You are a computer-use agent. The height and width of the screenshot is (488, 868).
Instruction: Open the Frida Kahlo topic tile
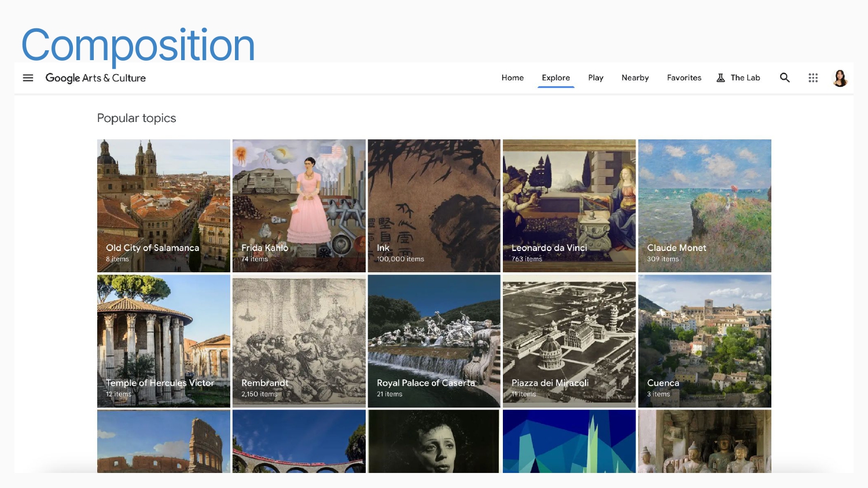tap(299, 206)
